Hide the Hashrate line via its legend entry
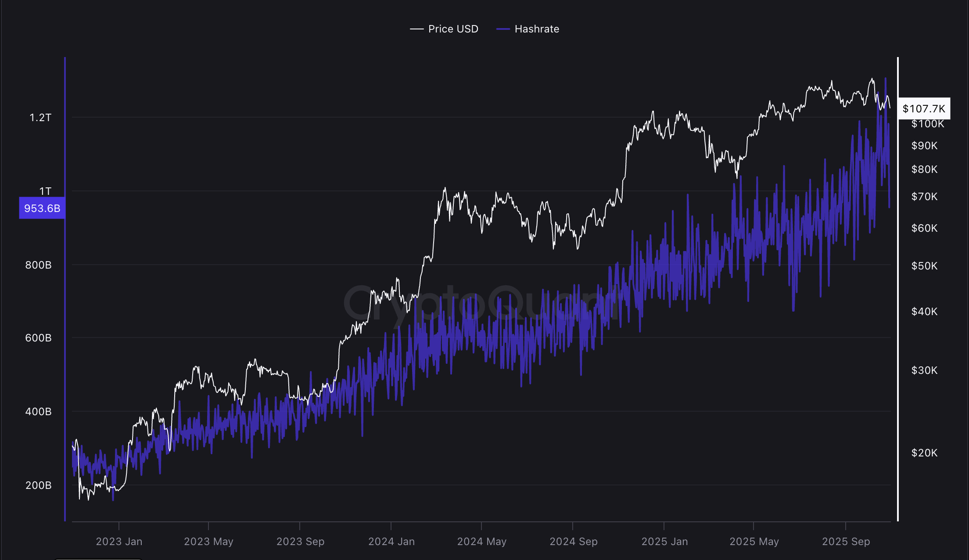 pyautogui.click(x=536, y=29)
